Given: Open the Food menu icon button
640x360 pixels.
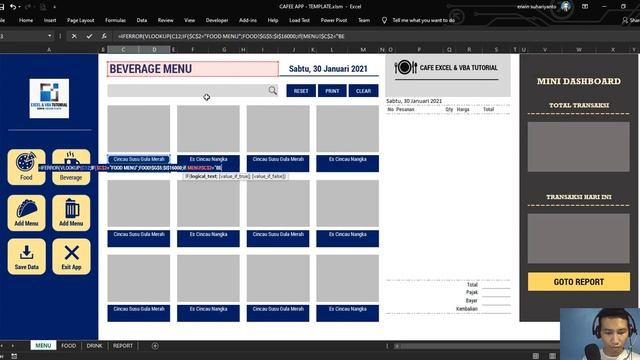Looking at the screenshot, I should [x=27, y=167].
